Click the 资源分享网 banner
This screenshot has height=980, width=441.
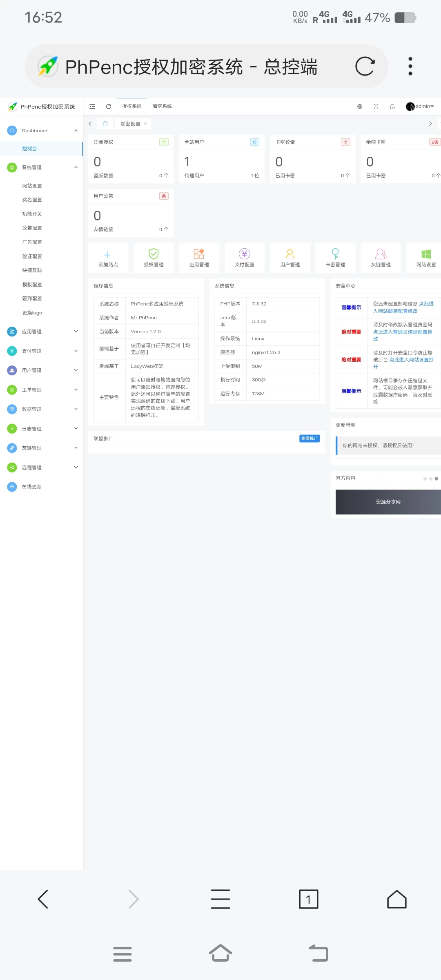click(x=388, y=502)
